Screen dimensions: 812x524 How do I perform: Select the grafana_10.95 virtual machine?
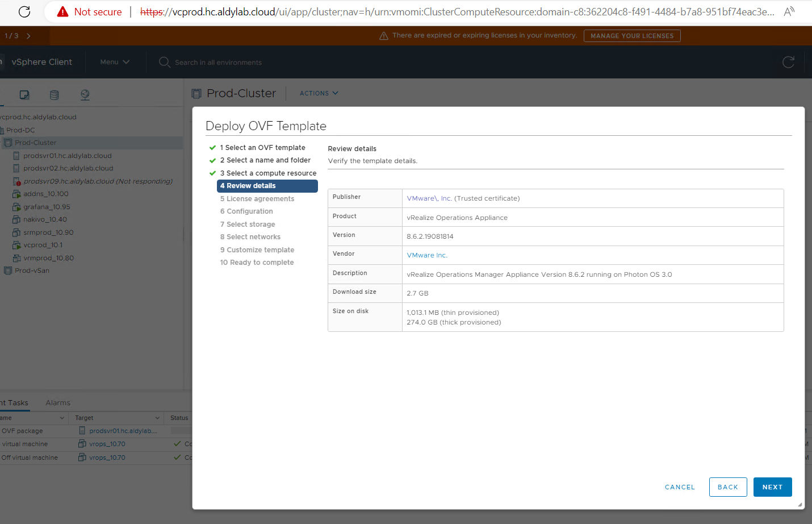click(x=47, y=207)
